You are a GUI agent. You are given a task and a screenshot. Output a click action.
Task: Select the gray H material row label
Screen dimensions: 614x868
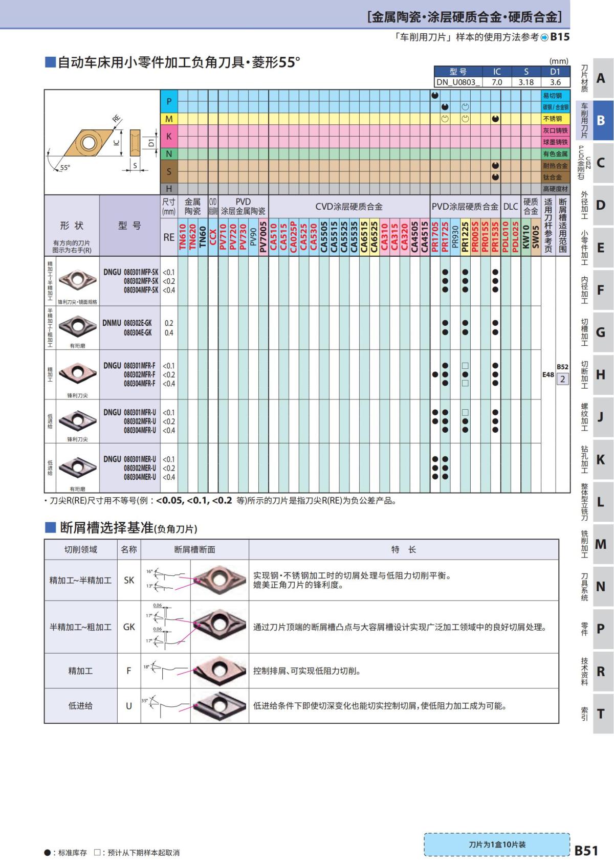(169, 189)
